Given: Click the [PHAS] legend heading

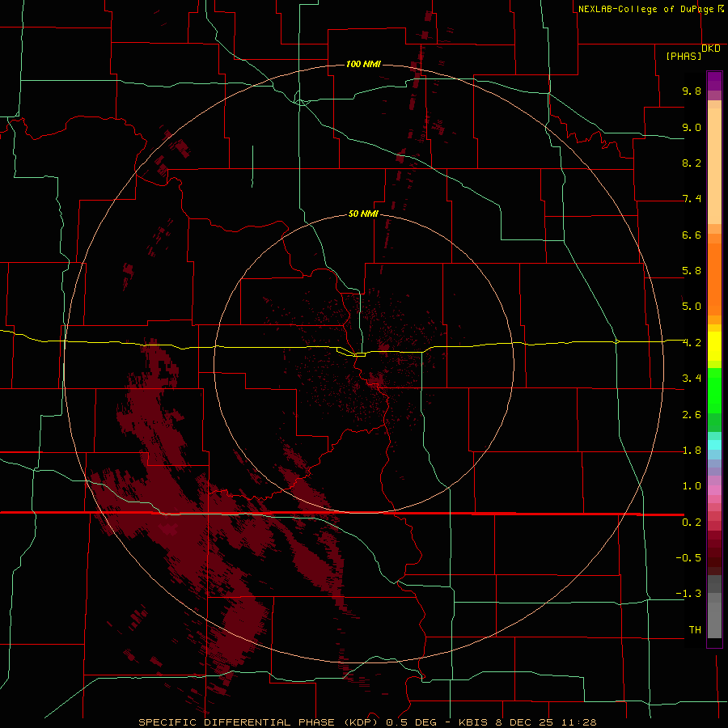Looking at the screenshot, I should [x=684, y=56].
